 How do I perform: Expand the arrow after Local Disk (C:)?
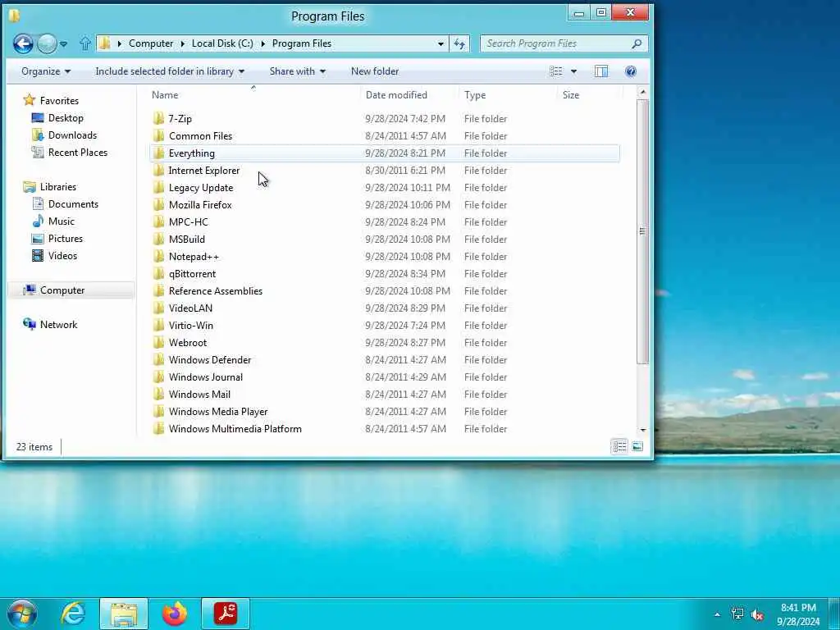[x=263, y=44]
